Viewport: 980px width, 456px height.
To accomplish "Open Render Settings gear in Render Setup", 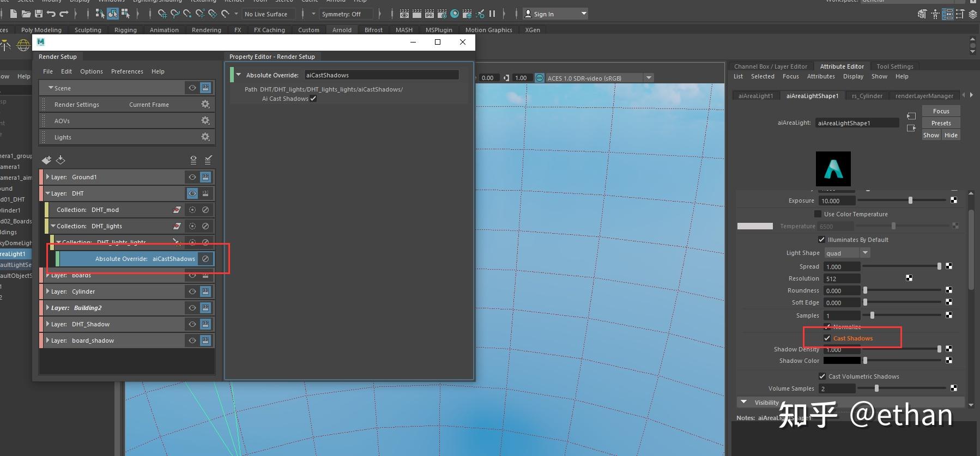I will (205, 104).
